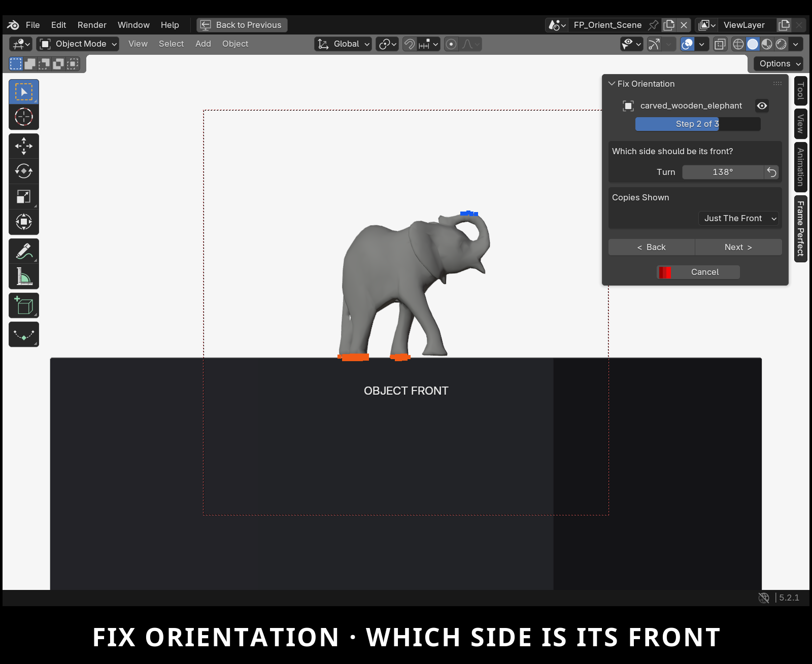
Task: Open the editor type dropdown
Action: coord(21,44)
